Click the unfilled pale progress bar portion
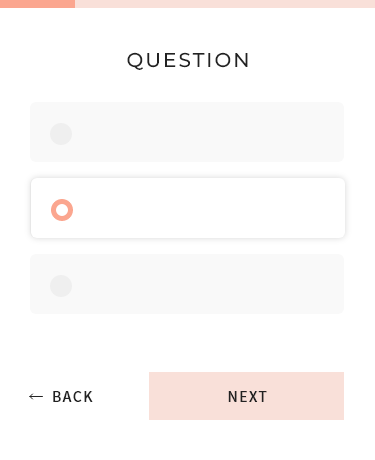Viewport: 375px width, 460px height. point(225,4)
